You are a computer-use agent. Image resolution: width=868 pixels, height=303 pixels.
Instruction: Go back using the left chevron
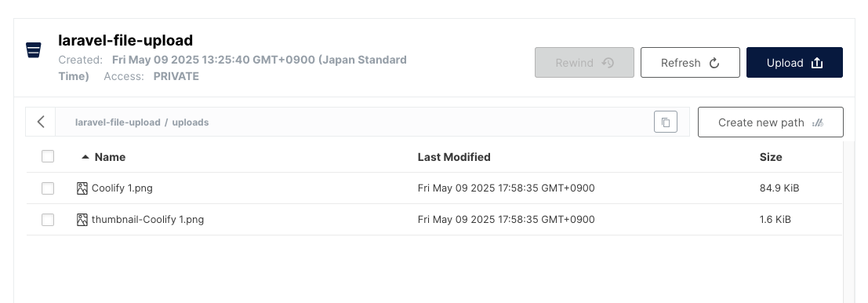[x=41, y=122]
